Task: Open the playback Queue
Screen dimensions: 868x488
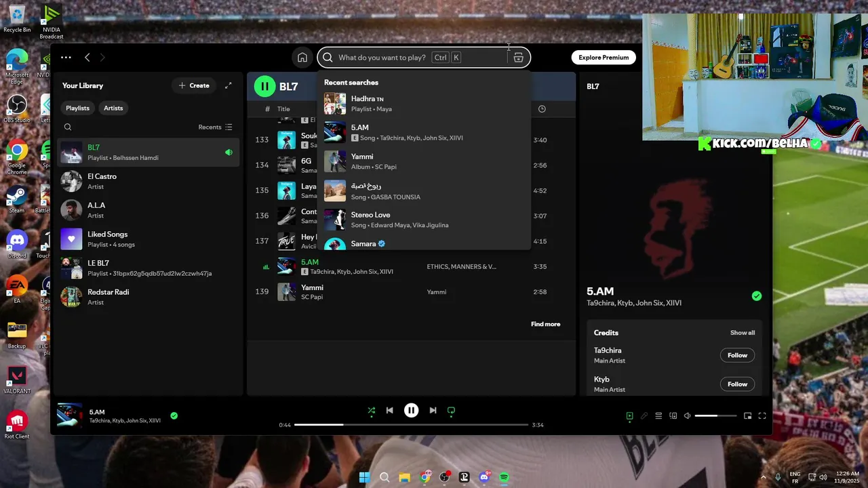Action: tap(658, 416)
